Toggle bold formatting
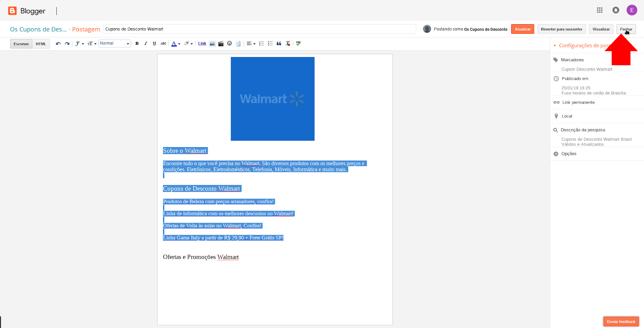 coord(137,43)
